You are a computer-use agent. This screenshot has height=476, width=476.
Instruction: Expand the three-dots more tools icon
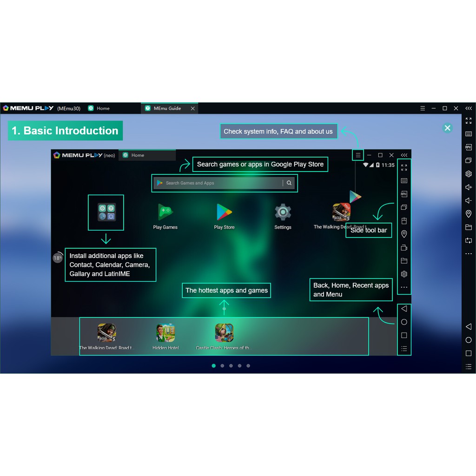click(x=469, y=254)
